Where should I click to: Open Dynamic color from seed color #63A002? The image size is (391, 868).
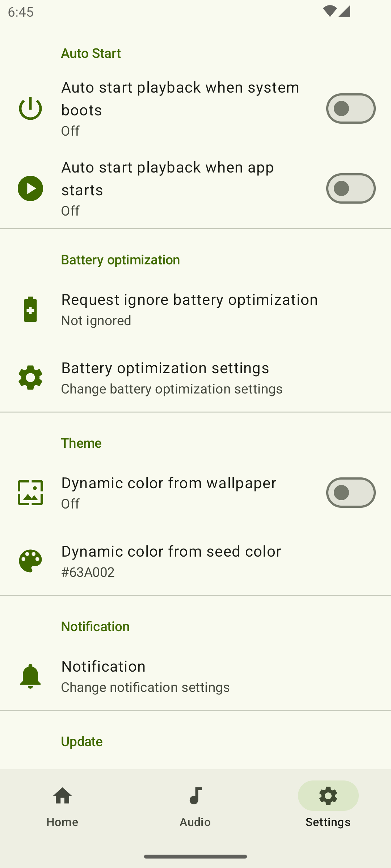pyautogui.click(x=171, y=561)
